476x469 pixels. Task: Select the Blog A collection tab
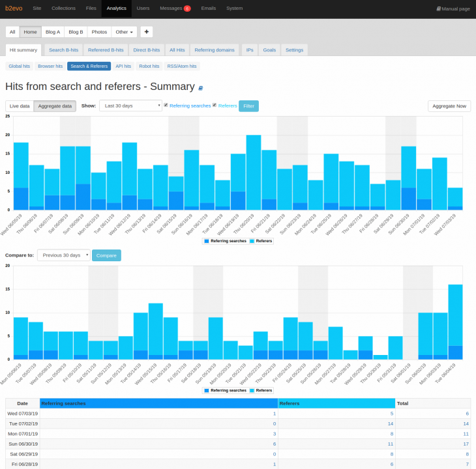pyautogui.click(x=53, y=32)
